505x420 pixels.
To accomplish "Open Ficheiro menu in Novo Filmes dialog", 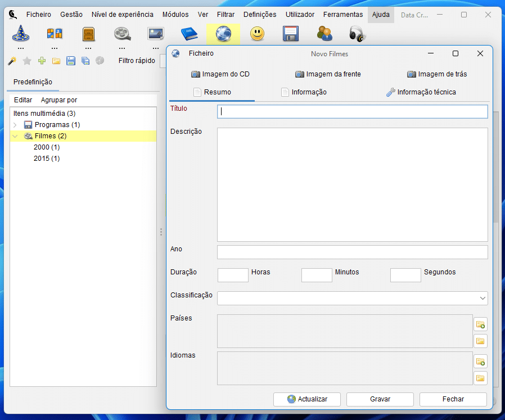I will [x=201, y=53].
